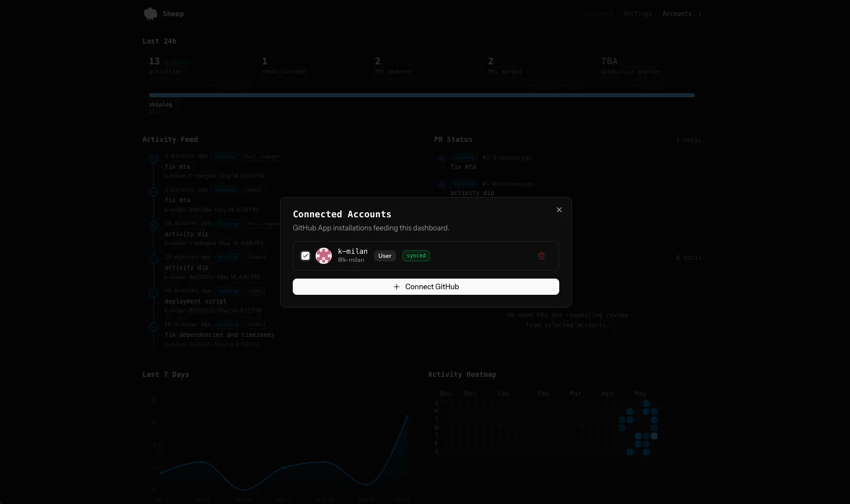This screenshot has height=504, width=850.
Task: Click shiplog tag on PR #2
Action: 464,158
